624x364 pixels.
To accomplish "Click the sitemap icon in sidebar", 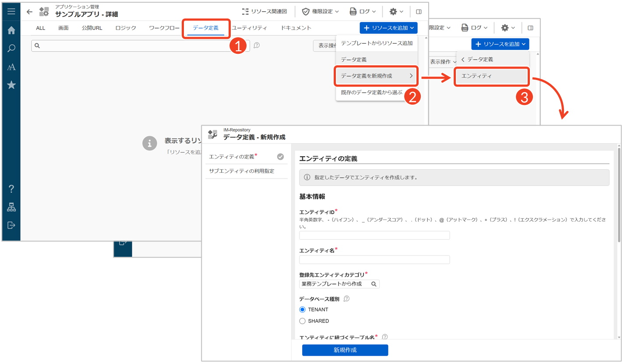I will tap(11, 207).
